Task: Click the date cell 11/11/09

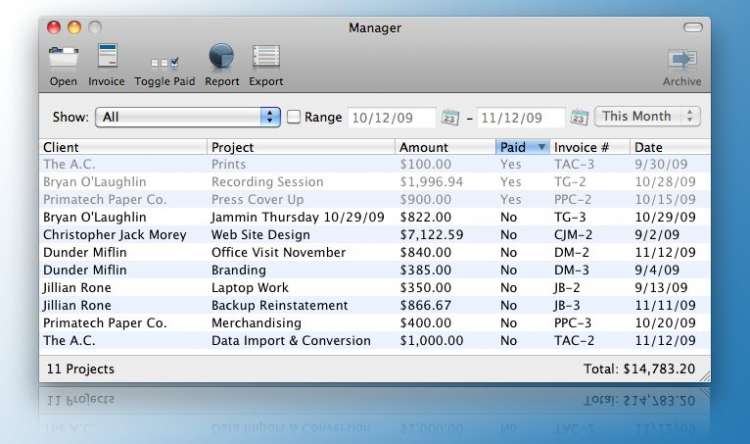Action: click(x=665, y=305)
